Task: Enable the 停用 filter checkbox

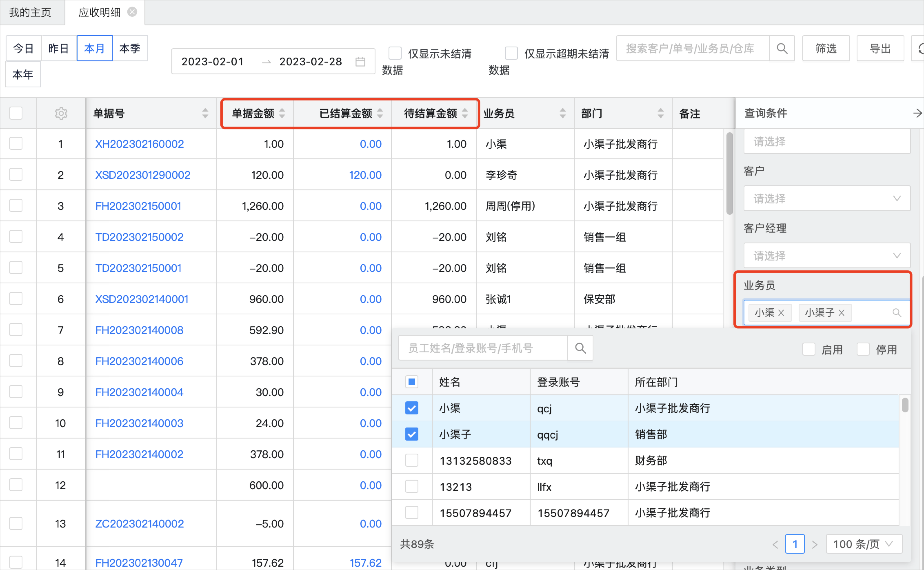Action: pos(863,349)
